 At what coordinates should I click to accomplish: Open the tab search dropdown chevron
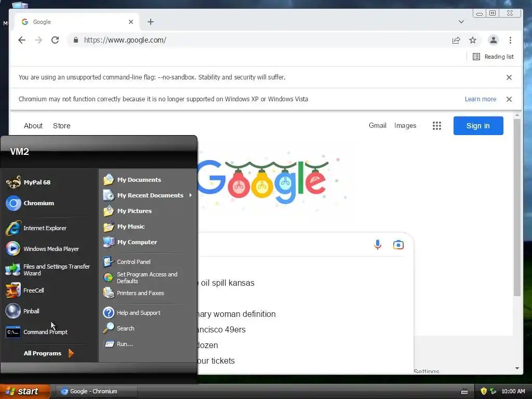tap(461, 22)
